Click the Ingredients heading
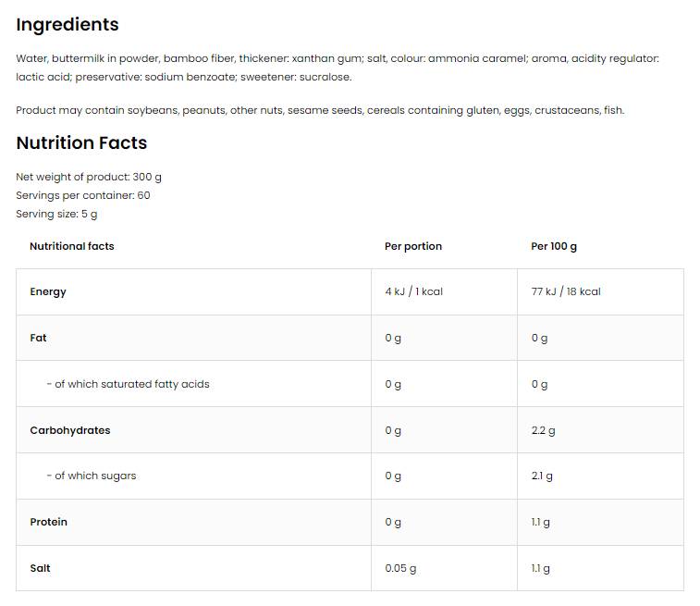 click(x=68, y=25)
